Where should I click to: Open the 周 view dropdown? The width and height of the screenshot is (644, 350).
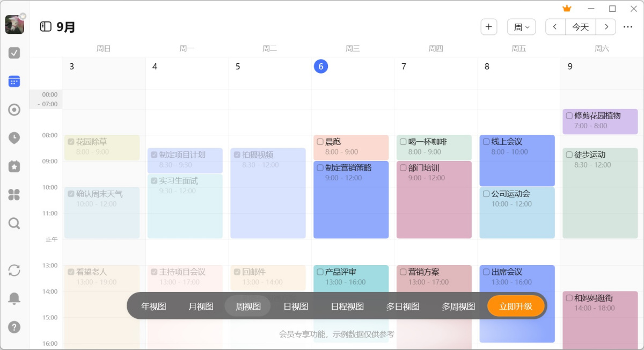pyautogui.click(x=521, y=27)
